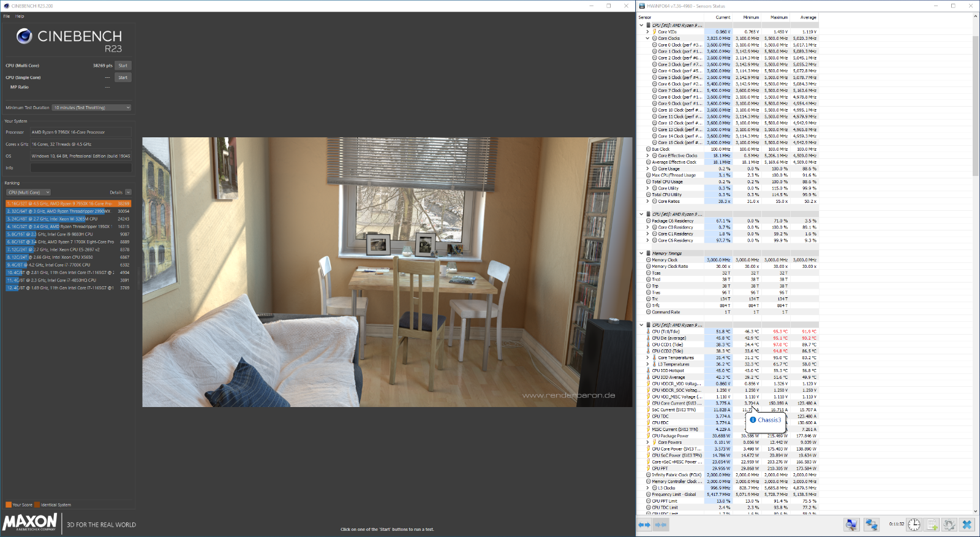Click the Memory Clock sensor icon
The width and height of the screenshot is (980, 537).
(x=648, y=260)
